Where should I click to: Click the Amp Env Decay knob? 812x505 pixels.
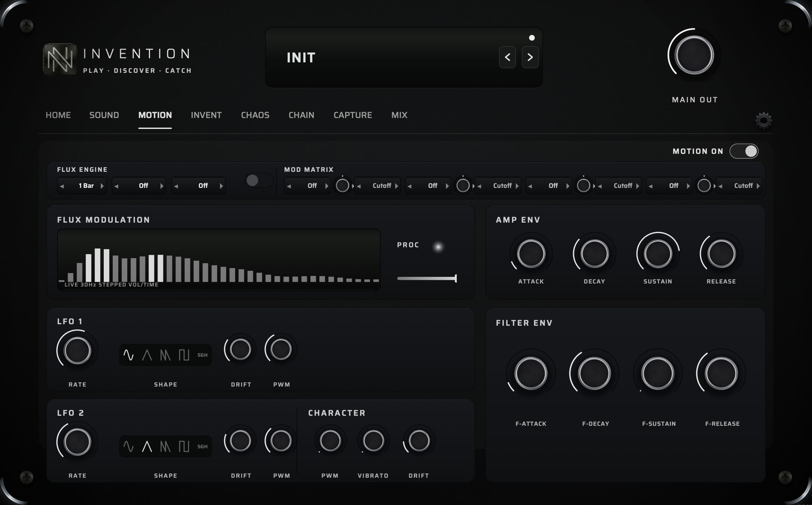pos(594,254)
